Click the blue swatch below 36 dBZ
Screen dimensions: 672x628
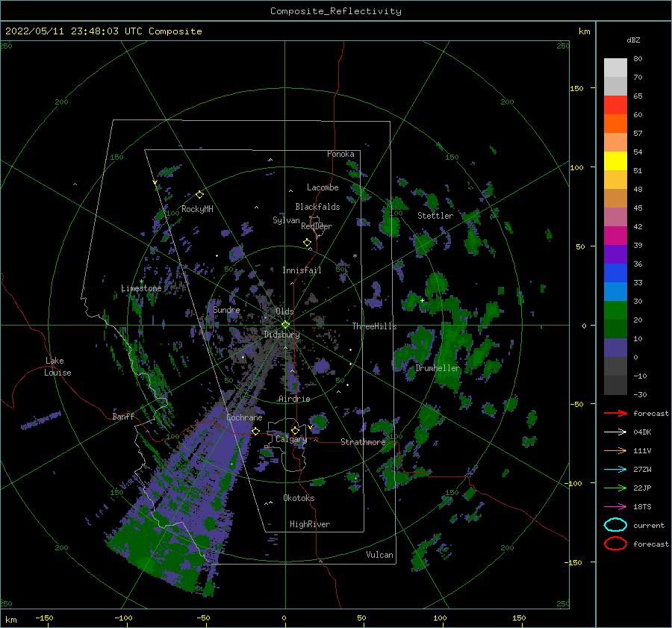click(x=615, y=273)
